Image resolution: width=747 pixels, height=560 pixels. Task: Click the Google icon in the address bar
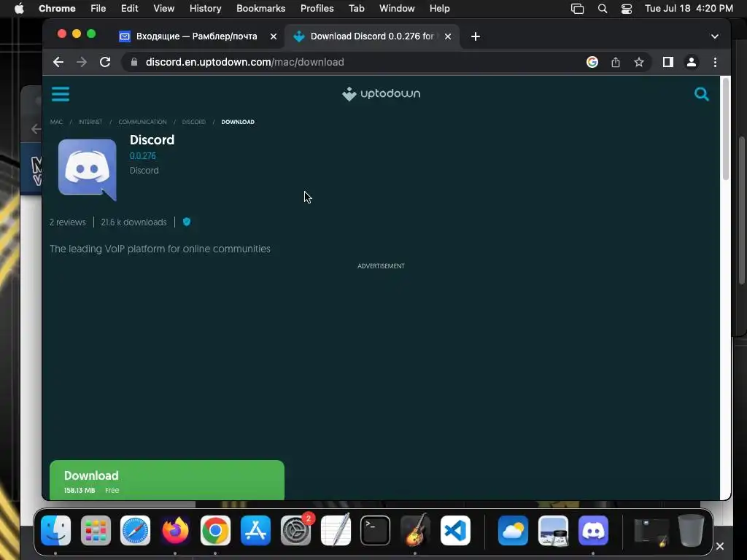[592, 62]
